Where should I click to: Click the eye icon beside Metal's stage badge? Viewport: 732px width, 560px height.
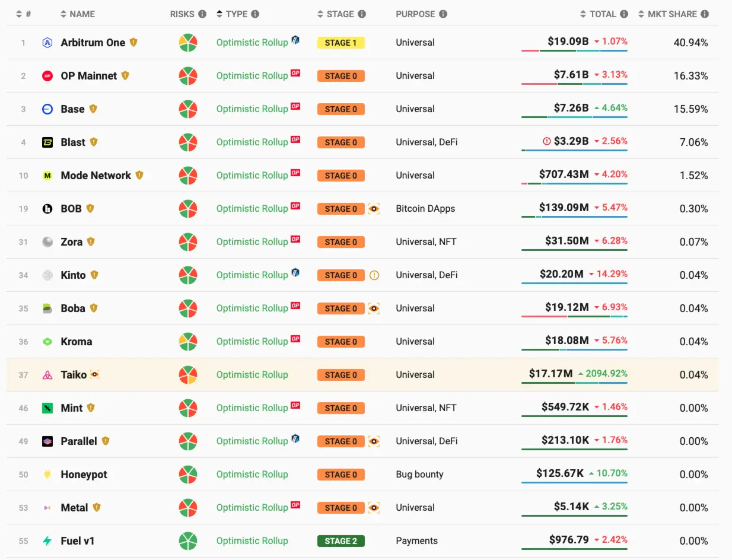pyautogui.click(x=374, y=508)
